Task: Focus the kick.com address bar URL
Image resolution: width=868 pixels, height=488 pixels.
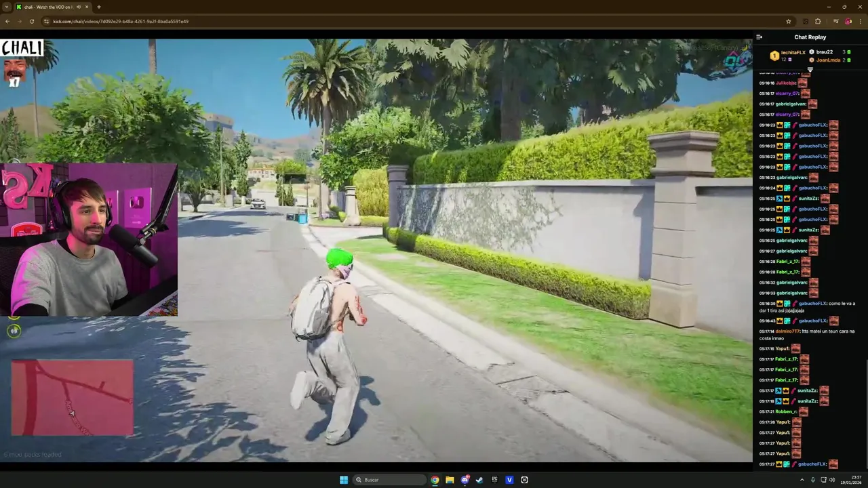Action: pyautogui.click(x=121, y=21)
